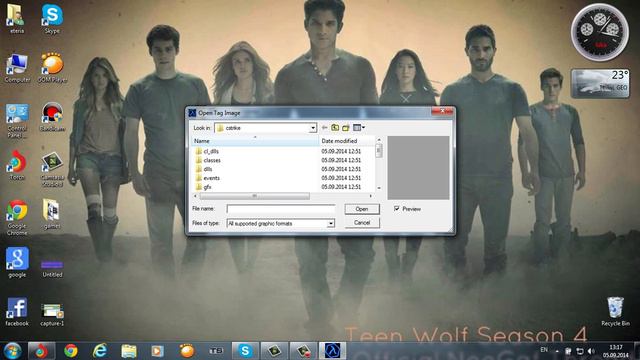640x360 pixels.
Task: Open the capture-1 desktop file
Action: click(x=52, y=315)
